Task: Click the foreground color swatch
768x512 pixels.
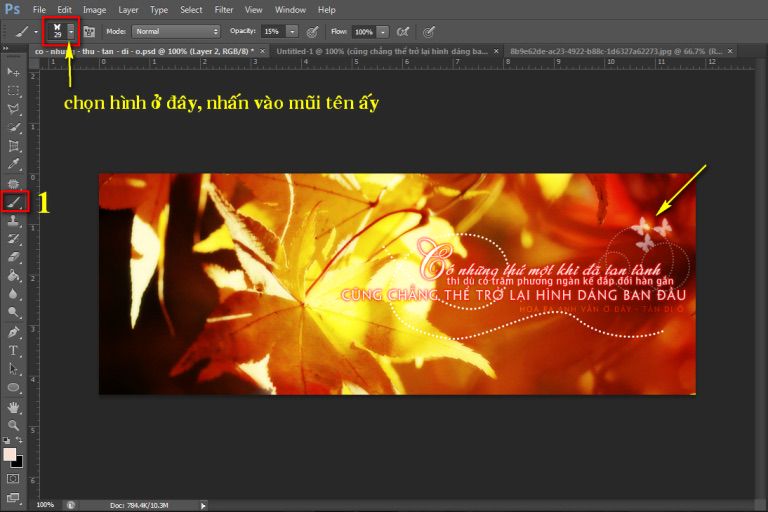Action: [x=10, y=454]
